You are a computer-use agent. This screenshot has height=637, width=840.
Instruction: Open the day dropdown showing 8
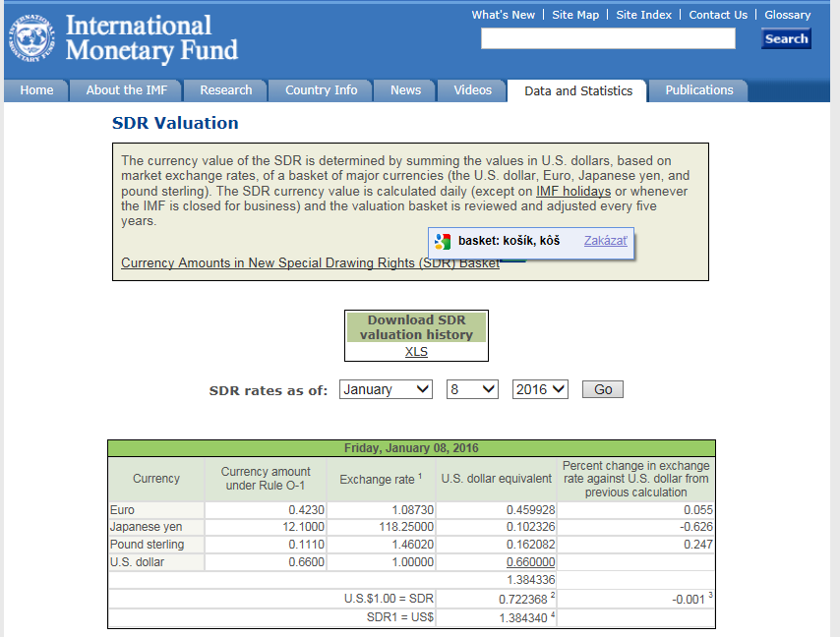click(x=472, y=389)
